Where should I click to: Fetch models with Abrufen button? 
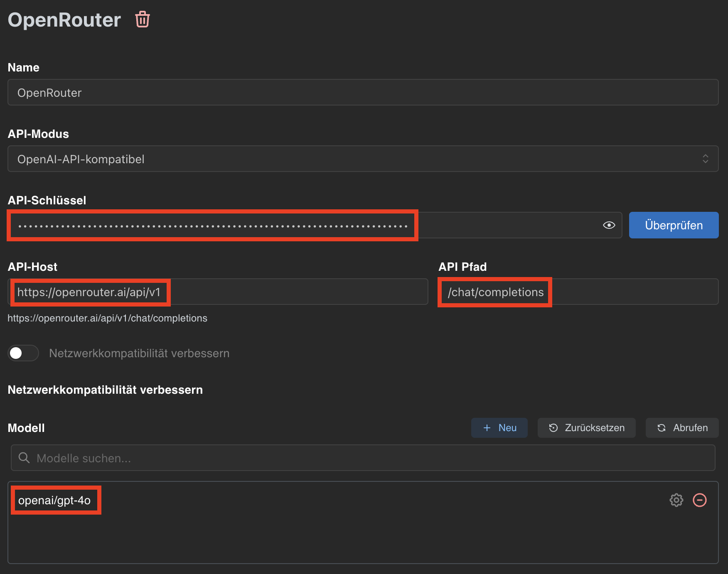click(x=682, y=428)
